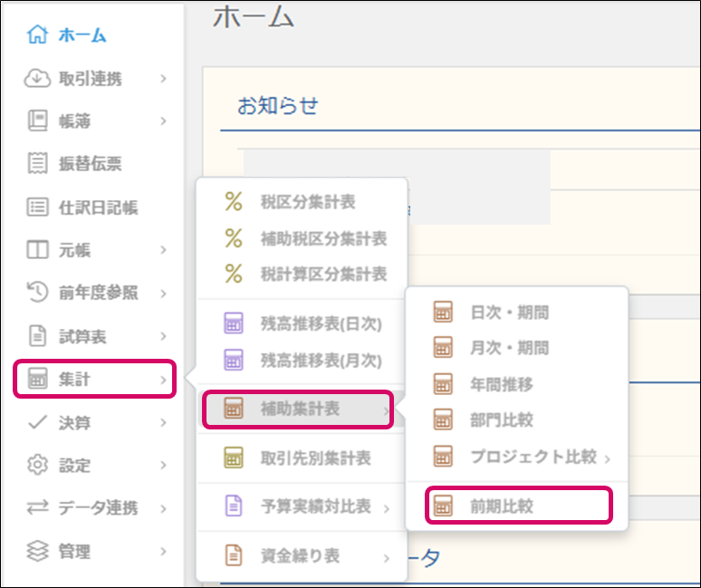The image size is (701, 588).
Task: Expand the 元帳 submenu arrow
Action: click(x=164, y=250)
